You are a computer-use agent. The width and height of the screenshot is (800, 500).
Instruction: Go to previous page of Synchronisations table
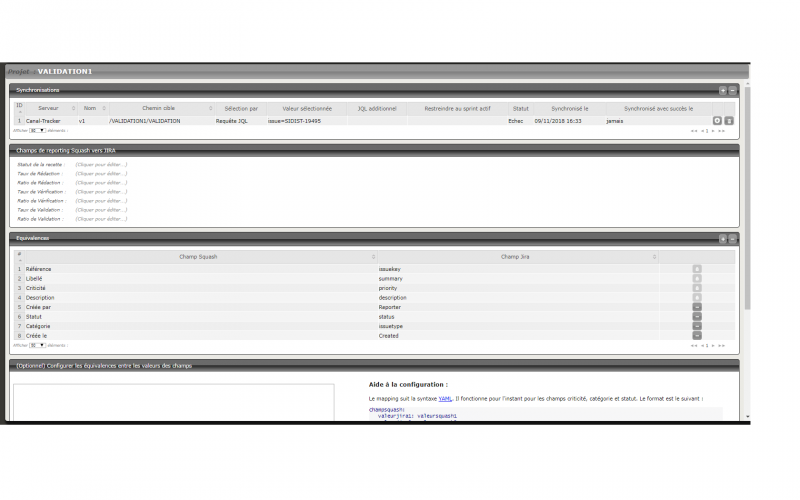tap(703, 131)
